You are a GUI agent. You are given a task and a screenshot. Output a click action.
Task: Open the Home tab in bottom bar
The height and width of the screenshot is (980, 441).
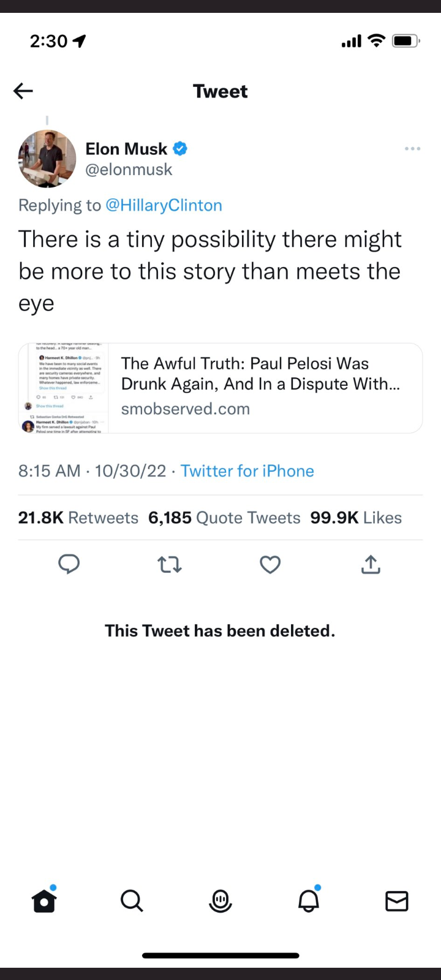(x=44, y=901)
